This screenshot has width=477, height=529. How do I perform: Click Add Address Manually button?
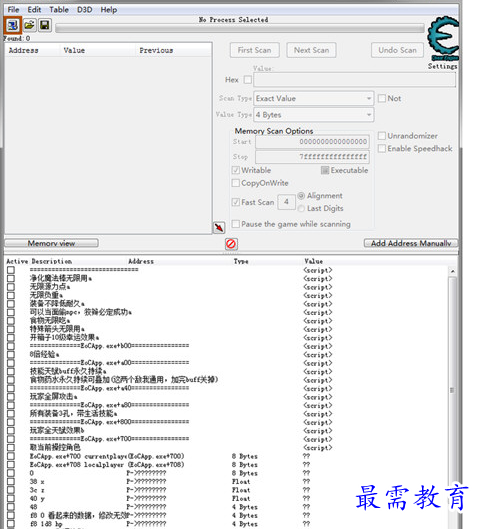click(411, 243)
